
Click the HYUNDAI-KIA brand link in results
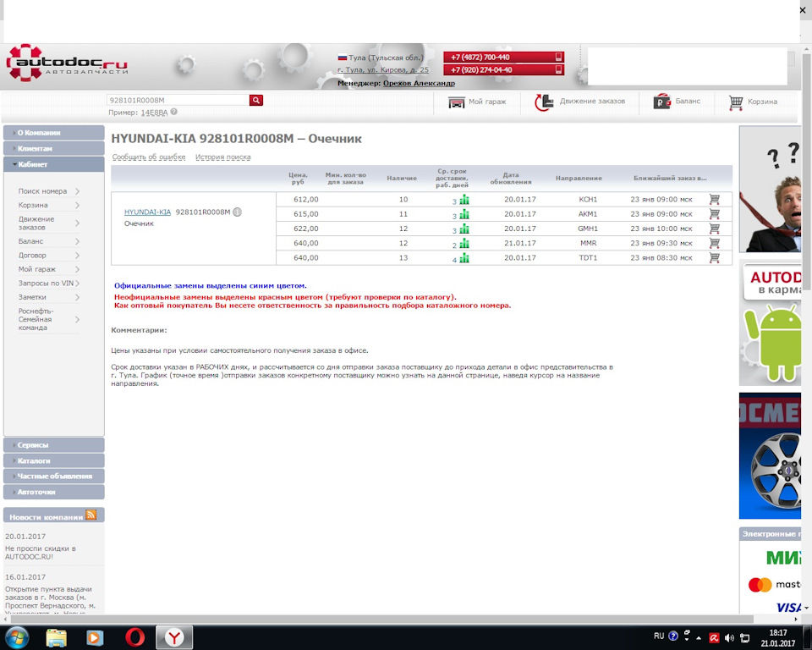pos(147,212)
